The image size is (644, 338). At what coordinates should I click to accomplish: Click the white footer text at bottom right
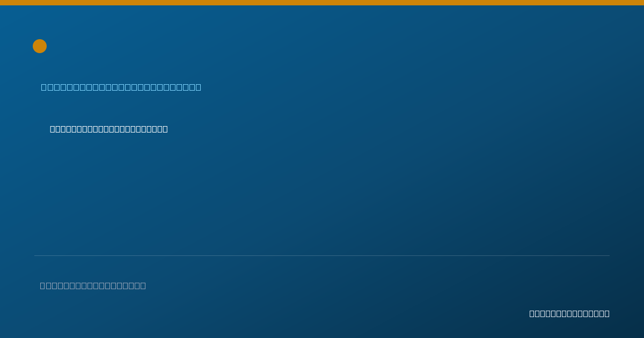tap(569, 313)
